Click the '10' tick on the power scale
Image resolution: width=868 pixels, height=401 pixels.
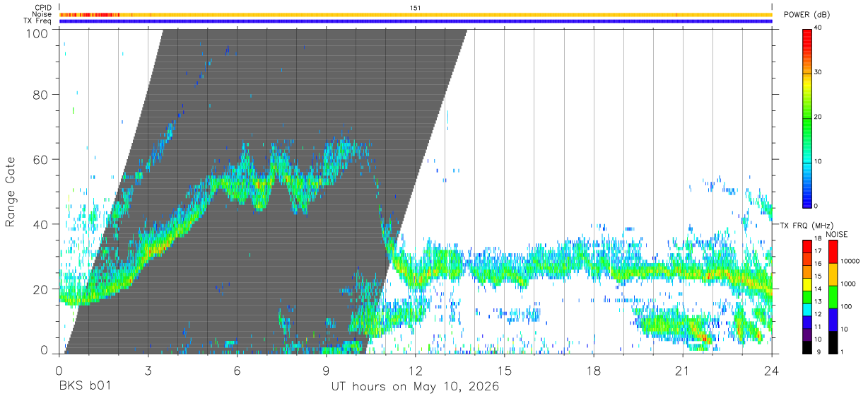point(819,162)
